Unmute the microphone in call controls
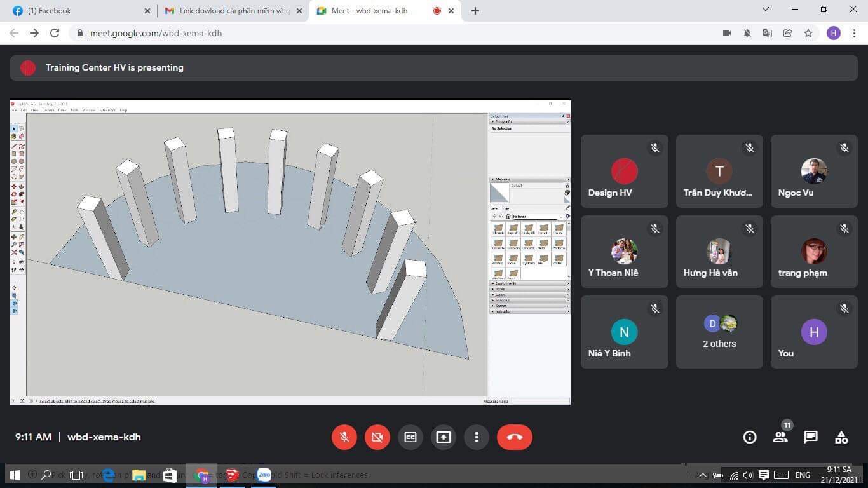Viewport: 868px width, 488px height. coord(344,437)
